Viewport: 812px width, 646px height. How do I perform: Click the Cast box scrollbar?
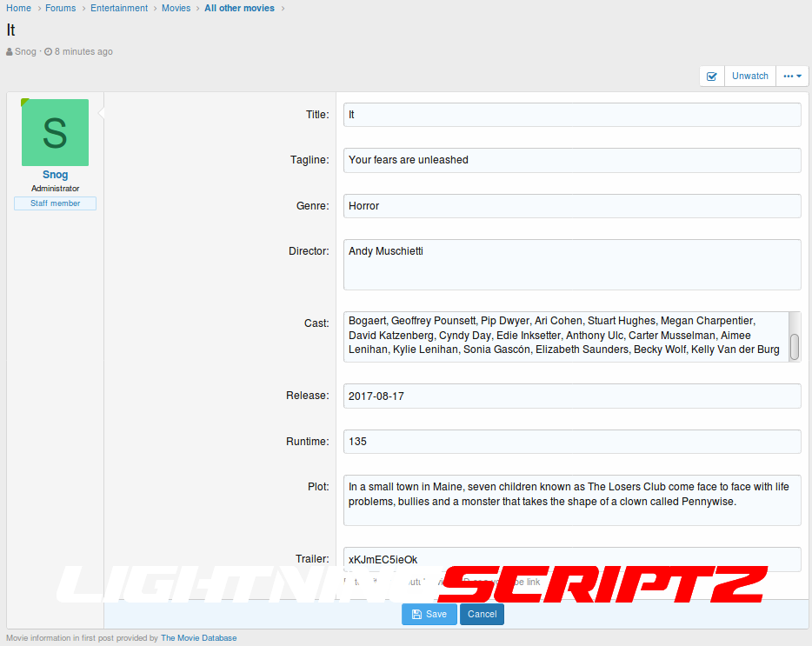794,346
